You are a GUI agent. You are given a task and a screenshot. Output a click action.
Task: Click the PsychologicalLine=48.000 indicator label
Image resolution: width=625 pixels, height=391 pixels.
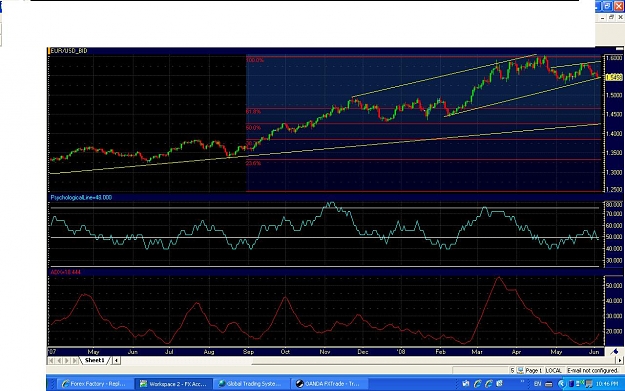pyautogui.click(x=81, y=197)
